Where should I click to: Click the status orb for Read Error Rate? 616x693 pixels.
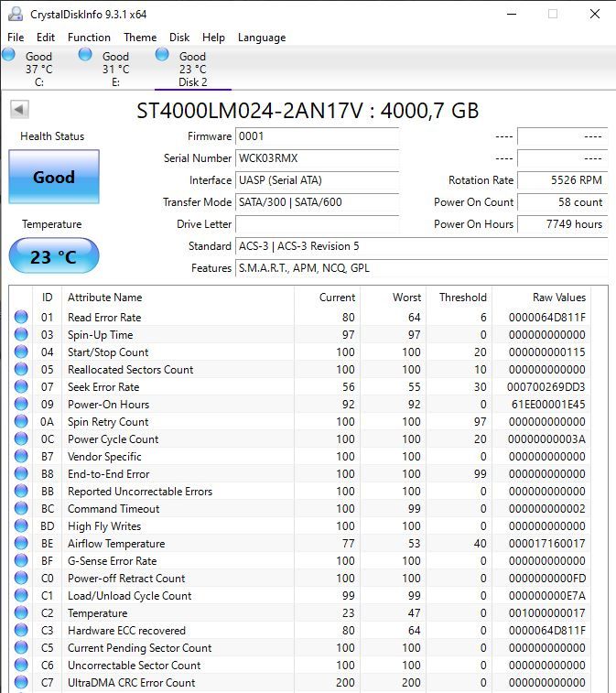[x=21, y=317]
